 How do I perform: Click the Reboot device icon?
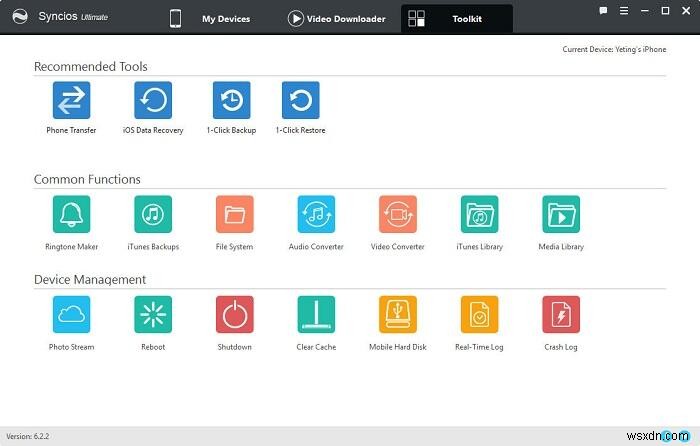tap(153, 314)
